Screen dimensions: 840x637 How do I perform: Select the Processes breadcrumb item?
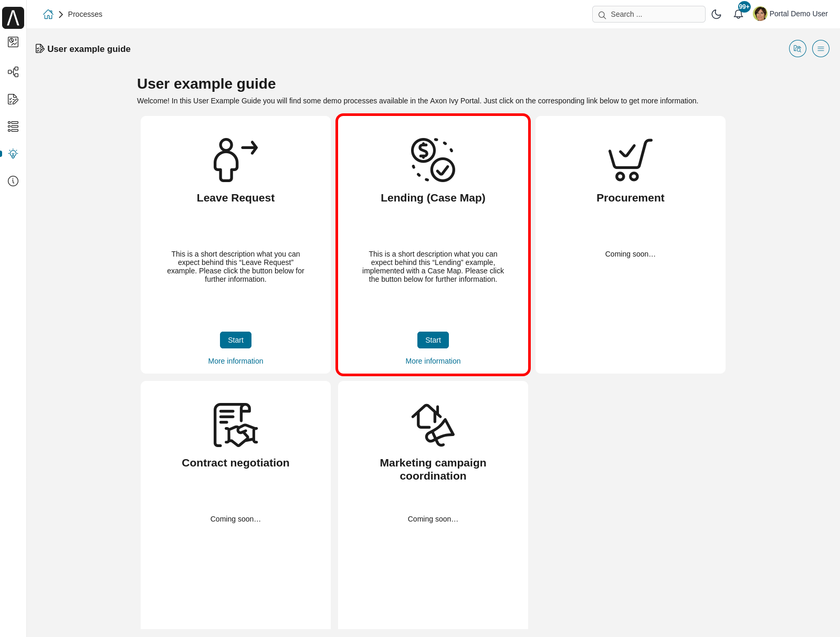85,14
